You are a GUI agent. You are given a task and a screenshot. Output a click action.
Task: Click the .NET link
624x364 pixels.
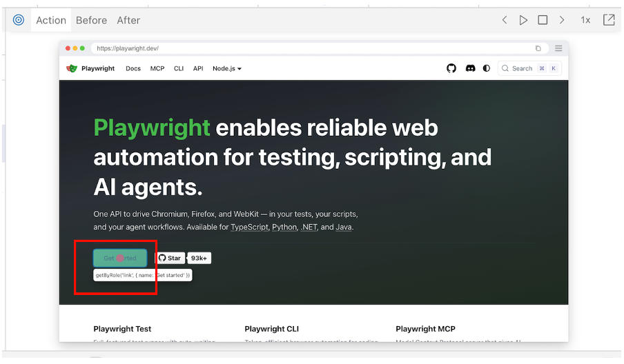coord(309,227)
